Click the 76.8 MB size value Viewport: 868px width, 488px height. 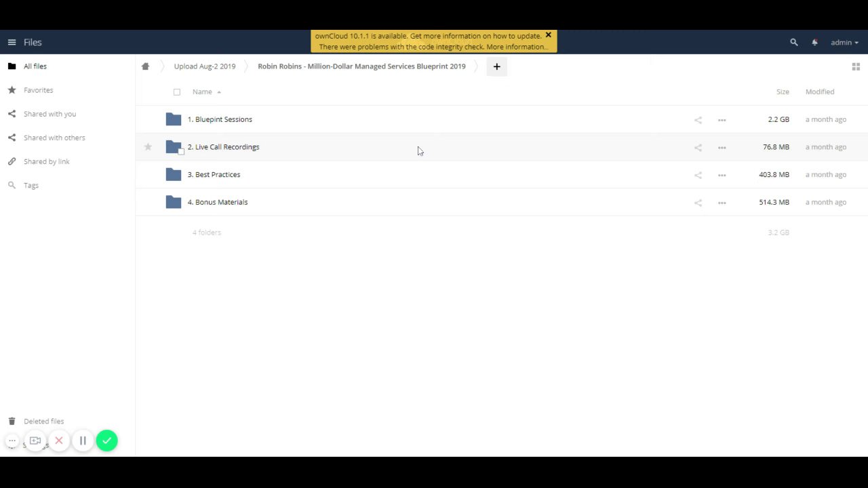click(x=776, y=147)
